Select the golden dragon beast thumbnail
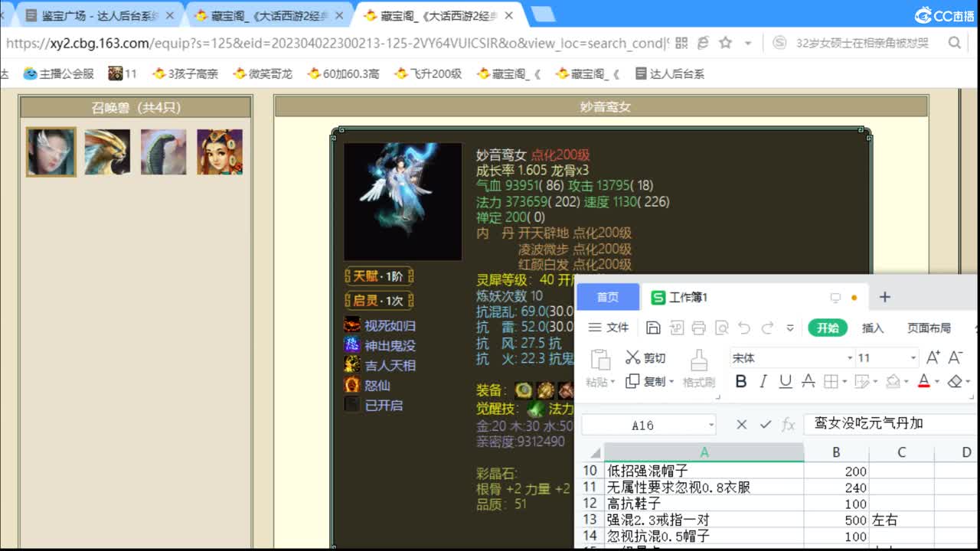980x551 pixels. pos(107,152)
